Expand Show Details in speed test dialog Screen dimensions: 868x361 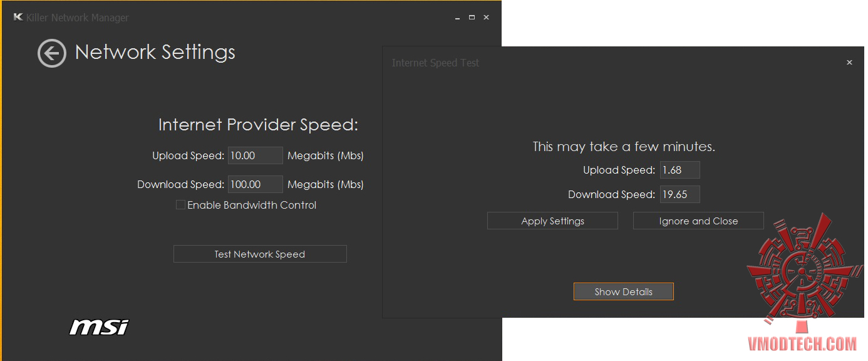[x=623, y=291]
